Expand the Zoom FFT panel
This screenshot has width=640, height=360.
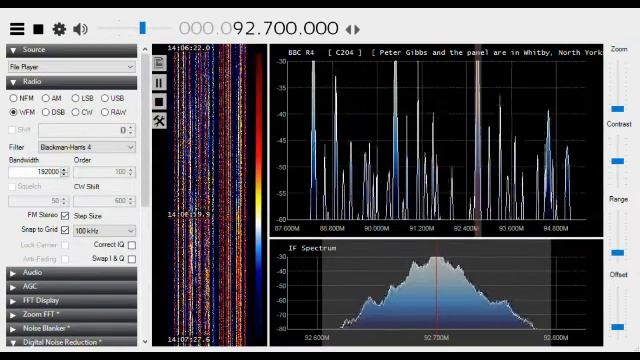pyautogui.click(x=71, y=315)
